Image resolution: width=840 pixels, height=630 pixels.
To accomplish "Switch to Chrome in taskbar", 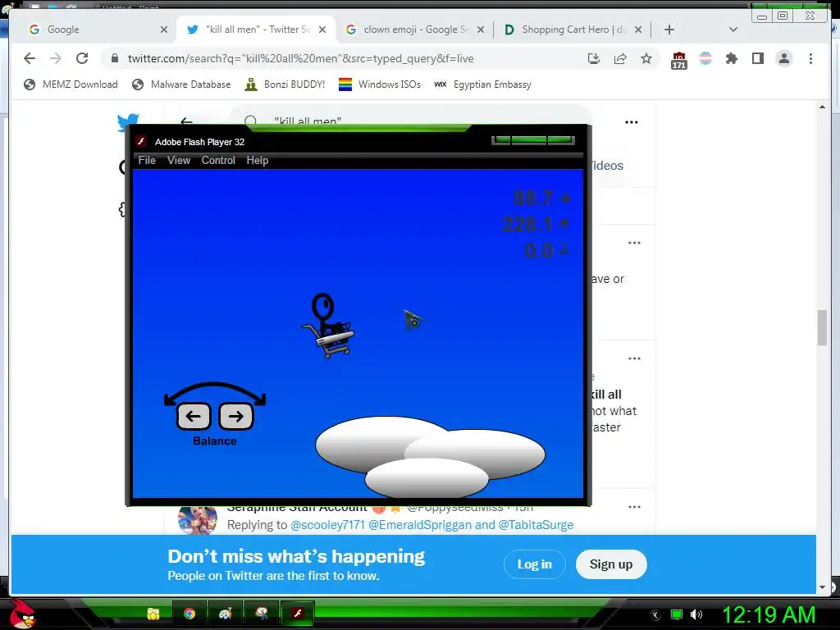I will [189, 614].
